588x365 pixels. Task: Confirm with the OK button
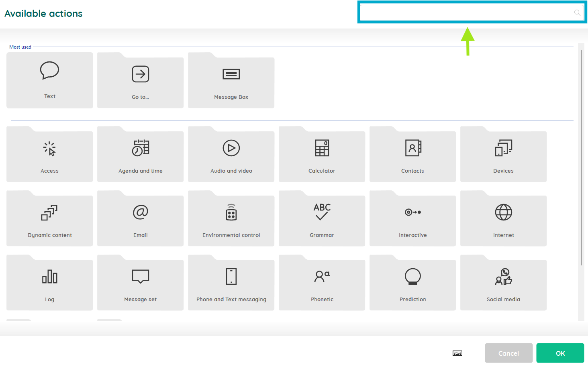[x=560, y=353]
